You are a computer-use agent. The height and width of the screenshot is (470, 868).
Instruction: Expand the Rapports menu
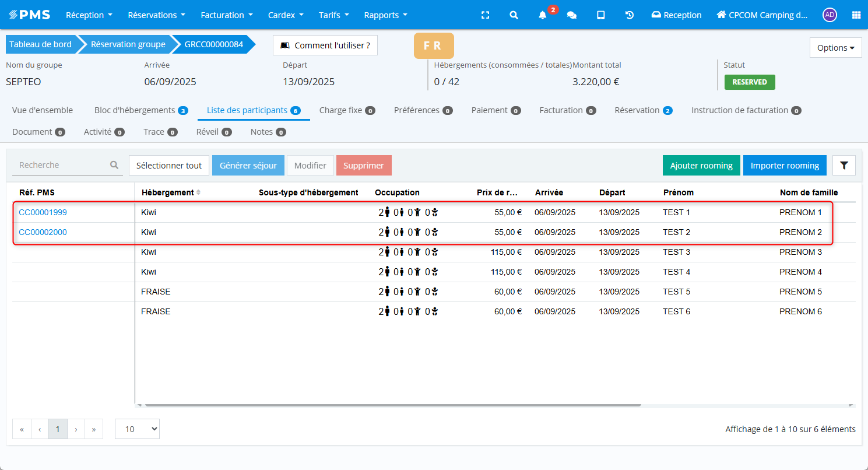click(385, 15)
